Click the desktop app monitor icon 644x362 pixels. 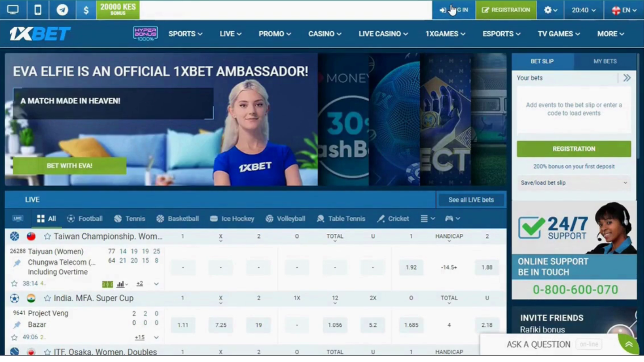click(x=13, y=10)
